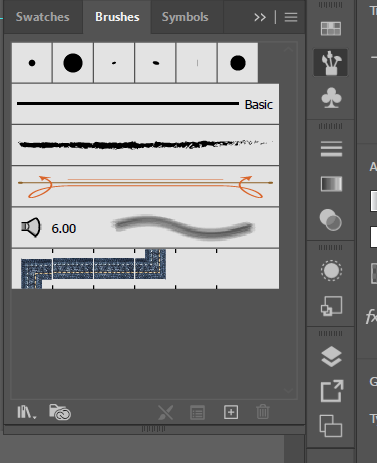This screenshot has height=463, width=377.
Task: Open the Appearance panel dock icon
Action: (x=331, y=270)
